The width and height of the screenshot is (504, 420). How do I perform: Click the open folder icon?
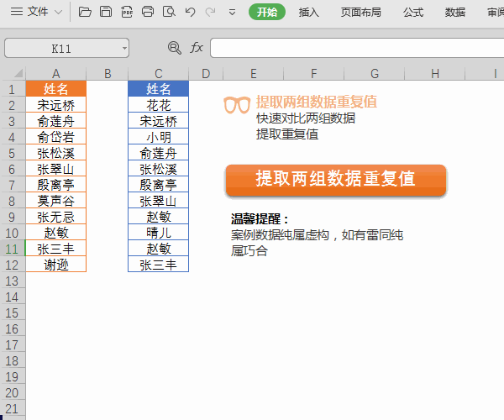(85, 12)
